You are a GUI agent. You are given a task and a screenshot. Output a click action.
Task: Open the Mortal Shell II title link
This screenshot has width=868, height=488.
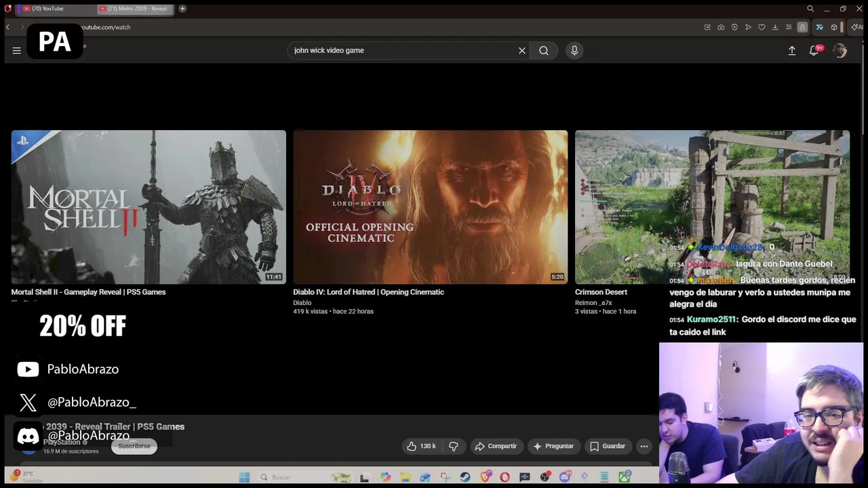(88, 292)
